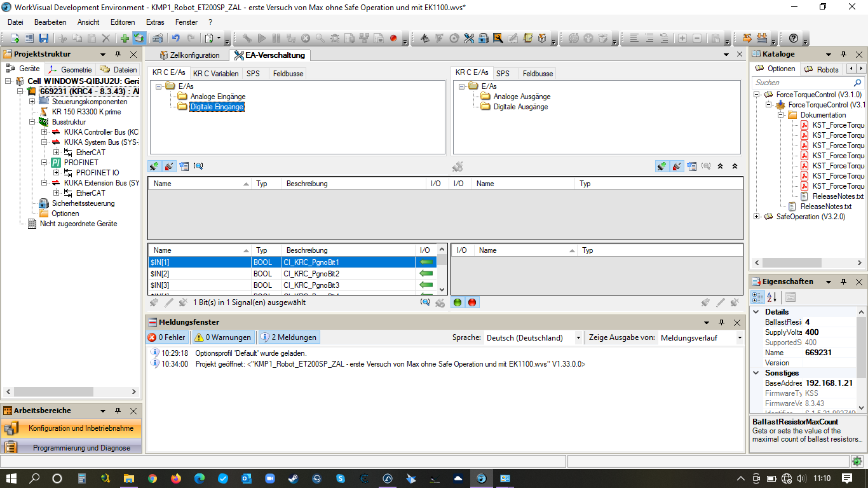Screen dimensions: 868x488
Task: Switch to the Robots tab in Kataloge
Action: tap(822, 69)
